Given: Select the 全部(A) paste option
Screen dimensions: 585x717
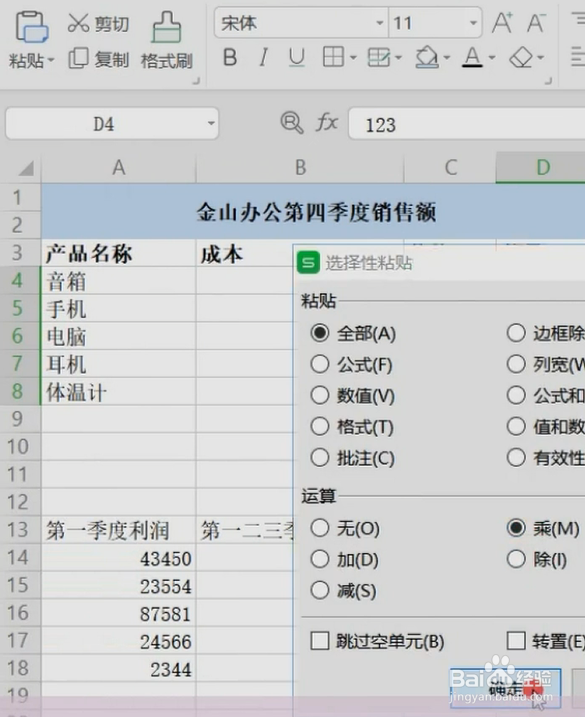Looking at the screenshot, I should click(320, 333).
